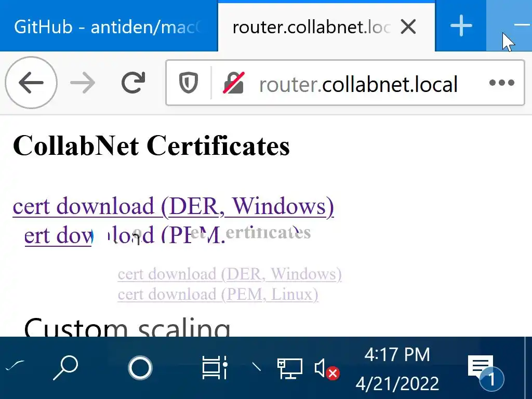532x399 pixels.
Task: View insecure connection padlock info
Action: click(234, 83)
